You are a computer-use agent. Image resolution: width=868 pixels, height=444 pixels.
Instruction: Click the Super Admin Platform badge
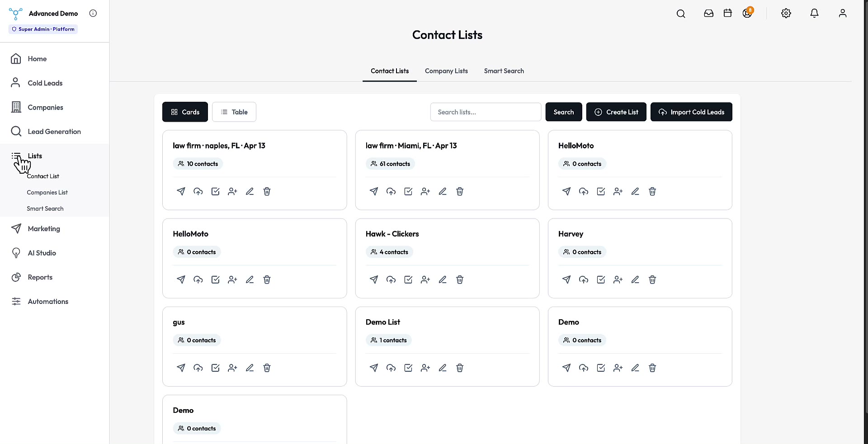(x=43, y=29)
